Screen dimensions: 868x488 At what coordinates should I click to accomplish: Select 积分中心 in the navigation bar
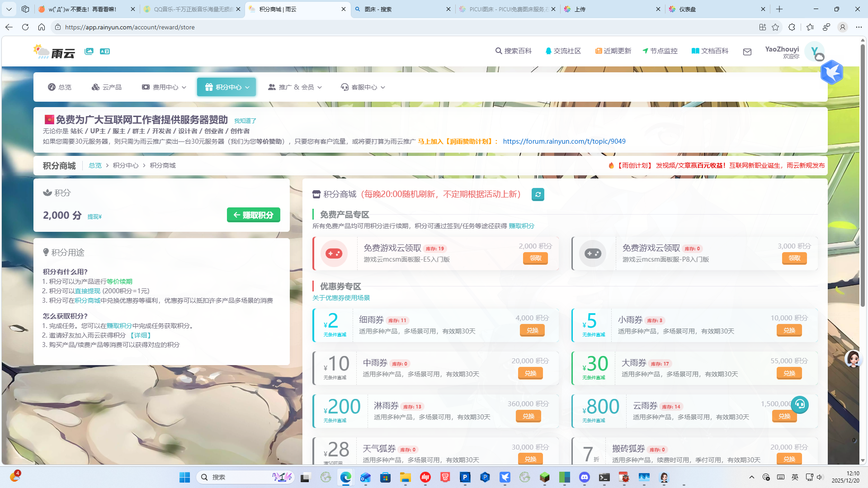tap(226, 87)
